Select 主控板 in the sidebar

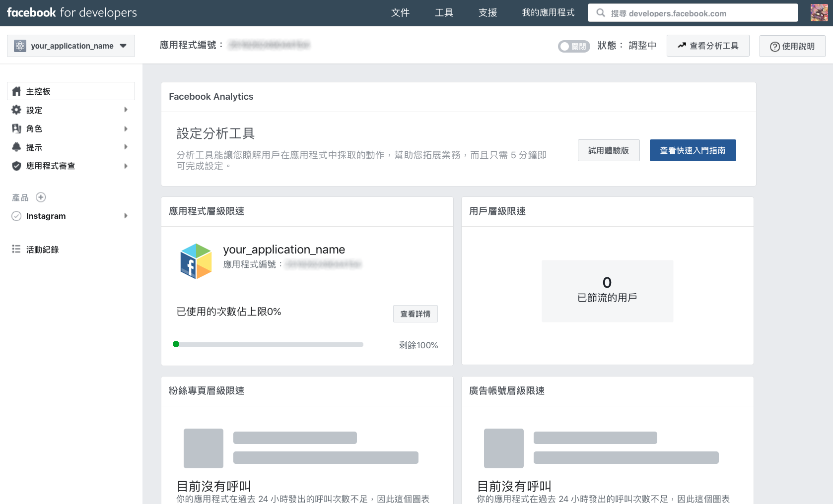pyautogui.click(x=71, y=91)
